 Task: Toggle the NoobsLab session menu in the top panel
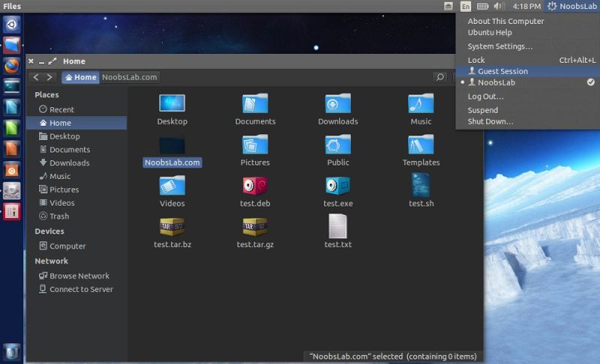(572, 6)
